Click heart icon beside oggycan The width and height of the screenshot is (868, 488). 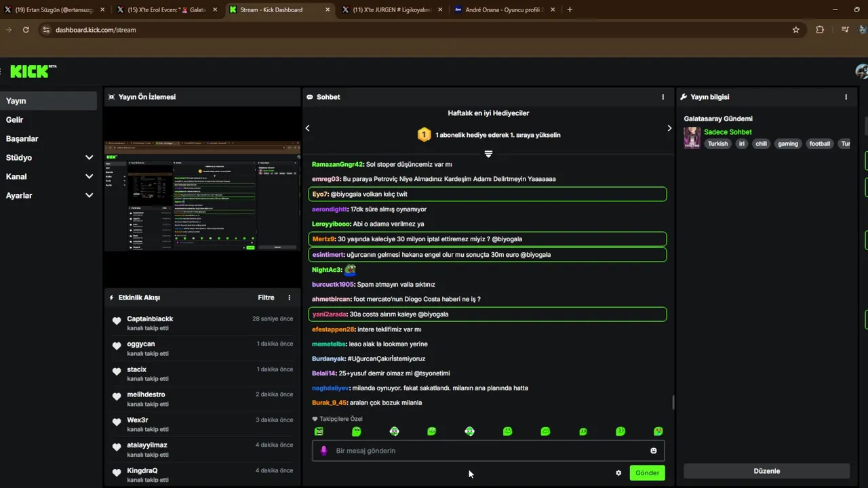tap(117, 346)
